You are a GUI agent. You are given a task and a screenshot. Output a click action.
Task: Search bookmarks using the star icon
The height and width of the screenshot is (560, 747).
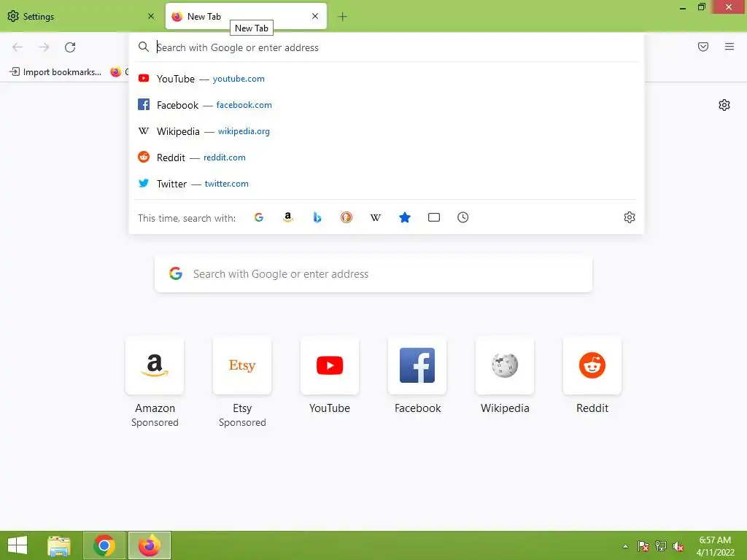click(x=404, y=217)
